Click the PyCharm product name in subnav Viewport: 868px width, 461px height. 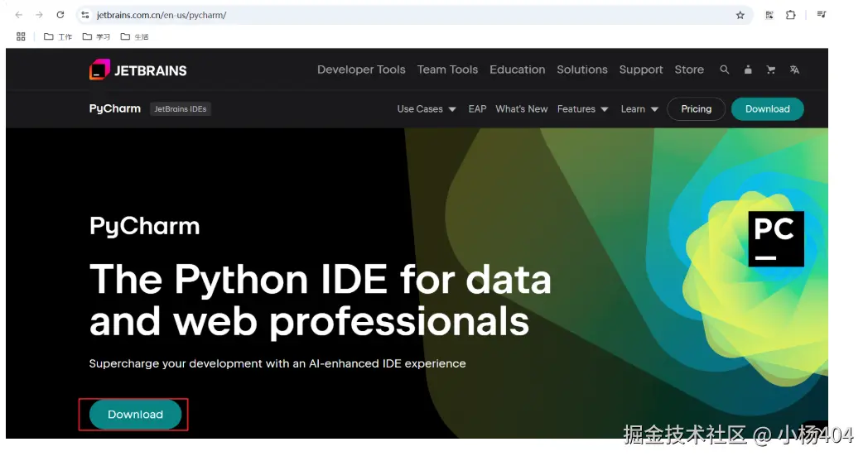pos(114,108)
